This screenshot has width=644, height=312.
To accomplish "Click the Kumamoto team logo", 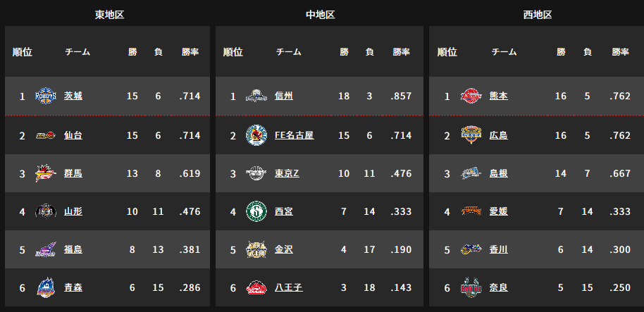I will (471, 96).
